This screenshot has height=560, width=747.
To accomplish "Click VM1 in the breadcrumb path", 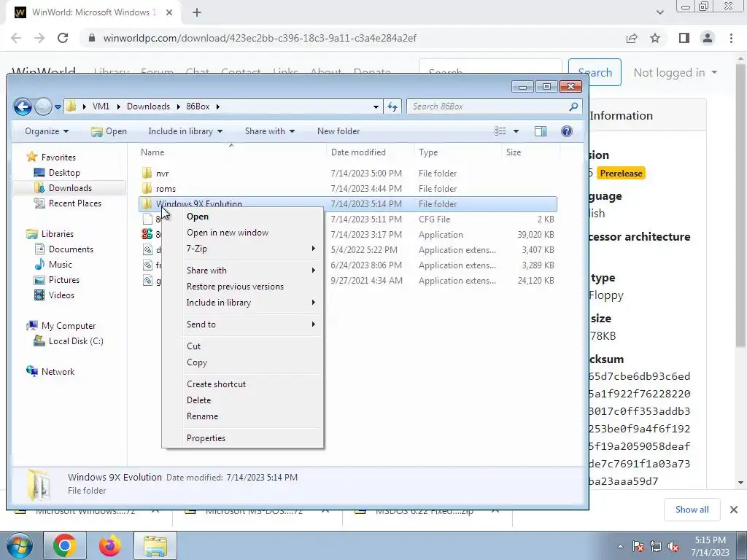I will click(101, 106).
